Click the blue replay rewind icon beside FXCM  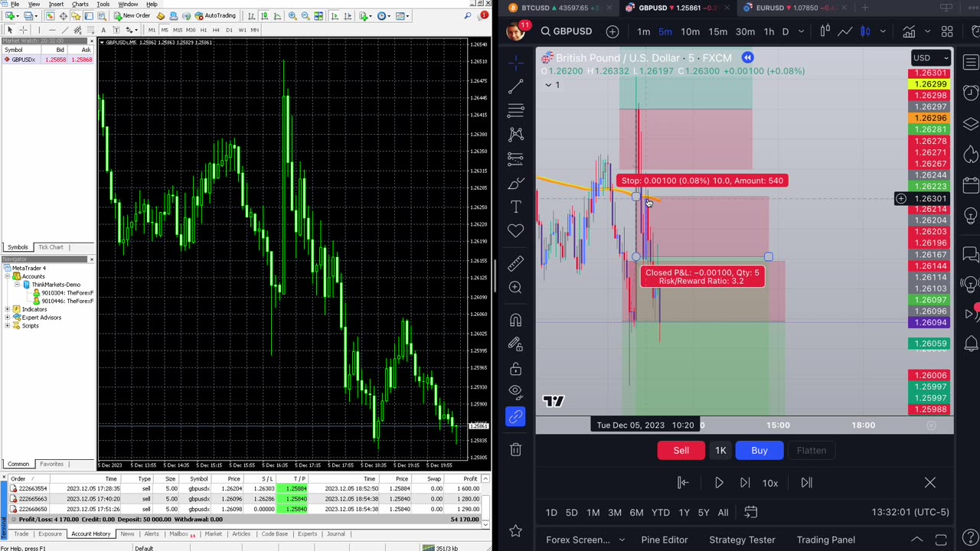747,58
